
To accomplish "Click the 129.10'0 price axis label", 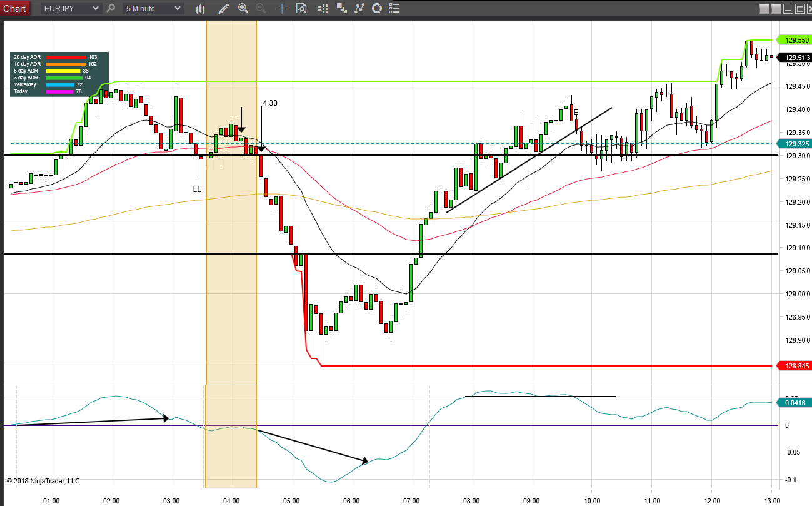I will pyautogui.click(x=796, y=248).
